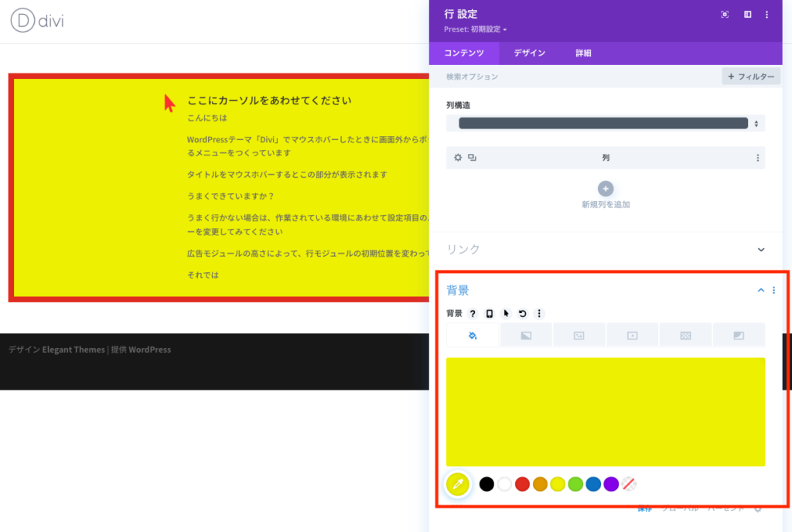This screenshot has height=532, width=792.
Task: Click the background help question mark icon
Action: (473, 314)
